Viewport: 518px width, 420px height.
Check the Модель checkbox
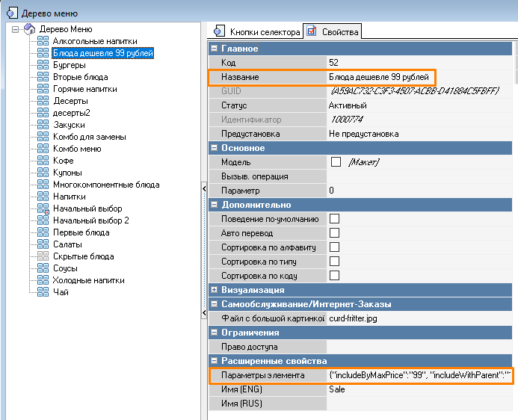(336, 162)
